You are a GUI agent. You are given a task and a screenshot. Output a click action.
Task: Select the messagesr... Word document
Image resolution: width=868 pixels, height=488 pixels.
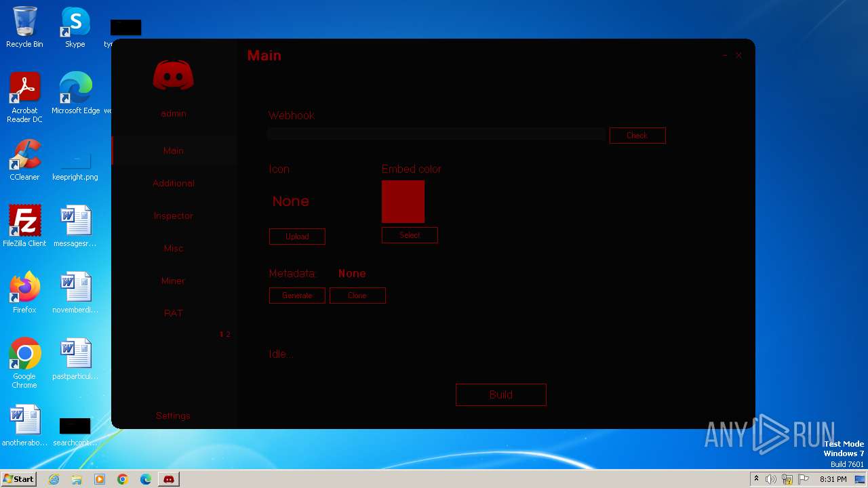75,226
